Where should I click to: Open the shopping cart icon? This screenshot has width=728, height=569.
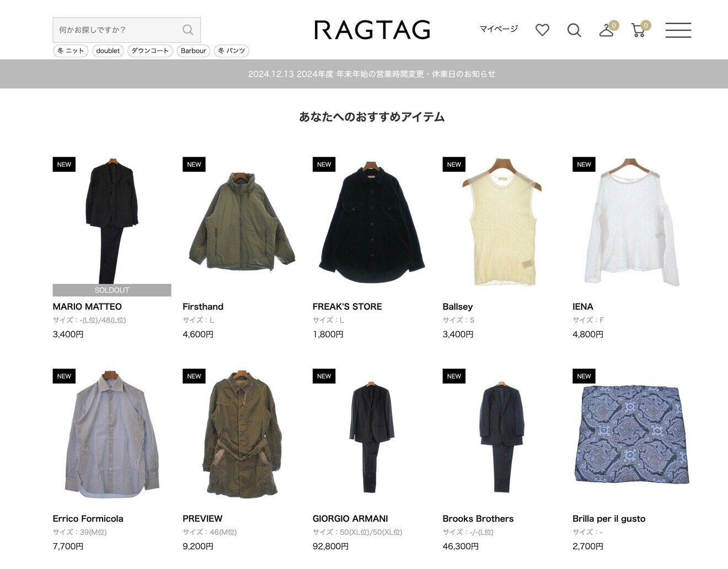(x=639, y=30)
